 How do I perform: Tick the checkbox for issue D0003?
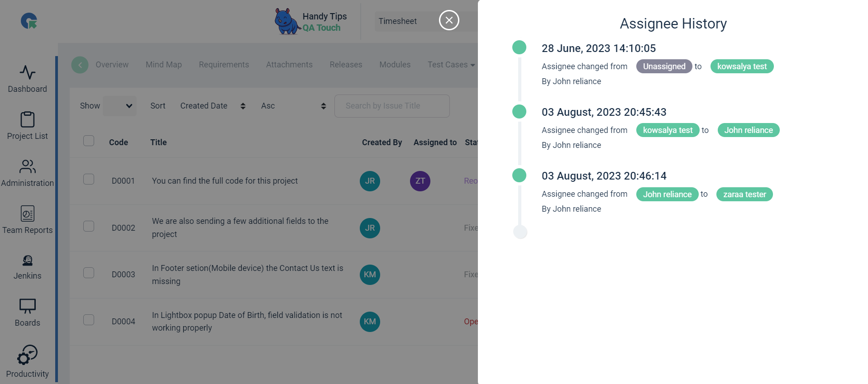89,273
